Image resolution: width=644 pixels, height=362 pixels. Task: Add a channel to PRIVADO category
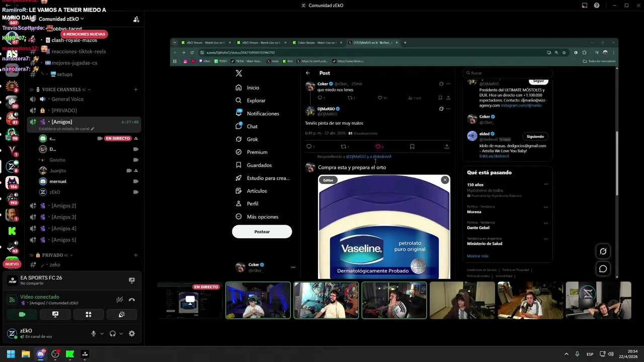pyautogui.click(x=136, y=255)
